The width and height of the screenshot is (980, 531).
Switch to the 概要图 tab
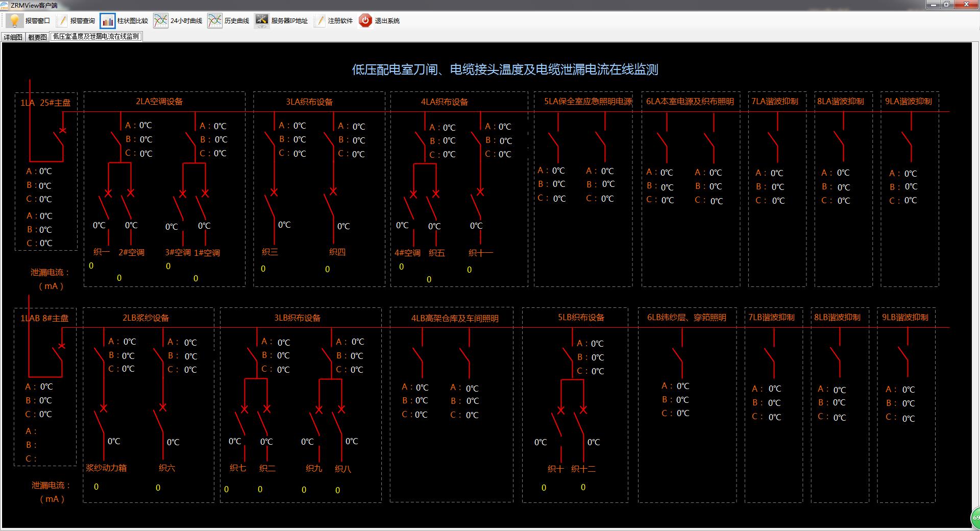tap(37, 37)
